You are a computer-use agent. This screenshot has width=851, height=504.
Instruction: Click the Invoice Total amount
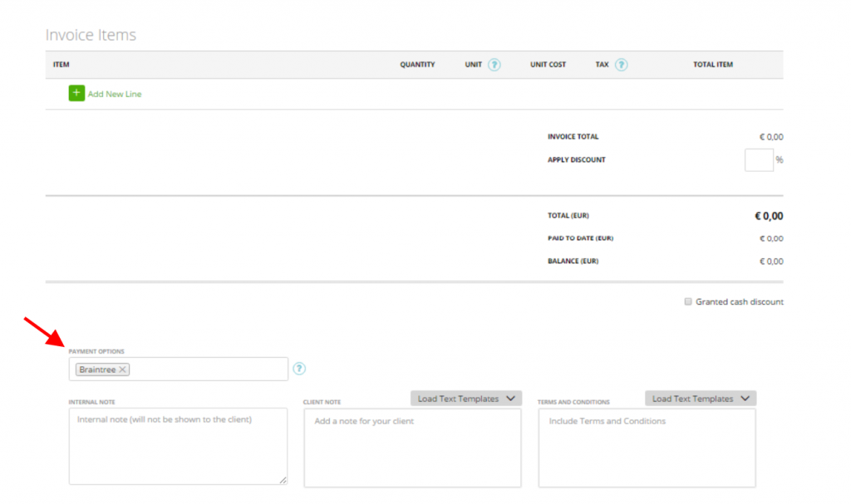pos(771,136)
